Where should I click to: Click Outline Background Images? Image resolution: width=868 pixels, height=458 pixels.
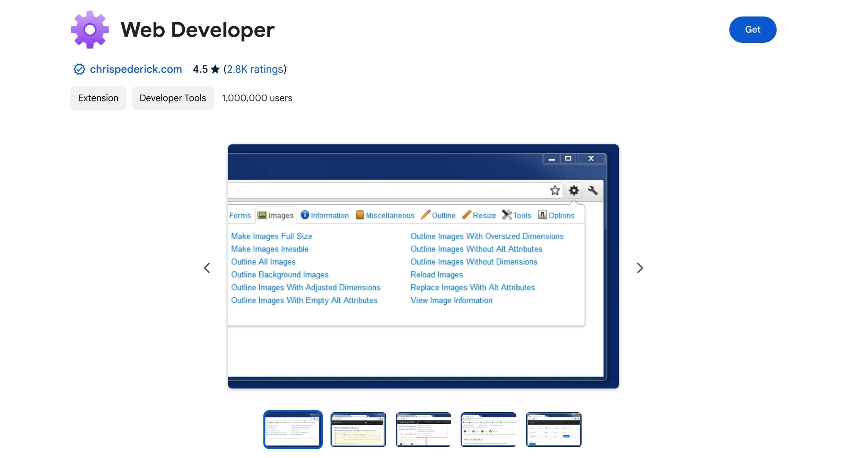(x=280, y=275)
